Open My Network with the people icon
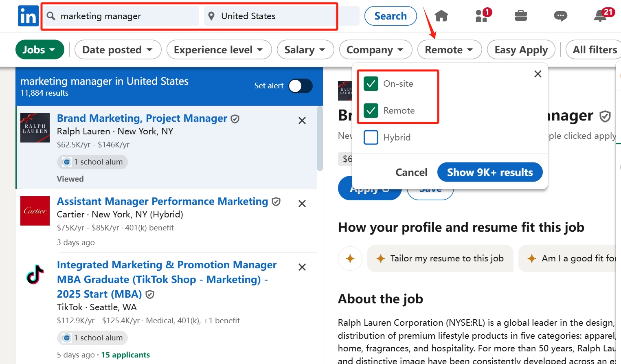This screenshot has height=364, width=621. [x=481, y=16]
